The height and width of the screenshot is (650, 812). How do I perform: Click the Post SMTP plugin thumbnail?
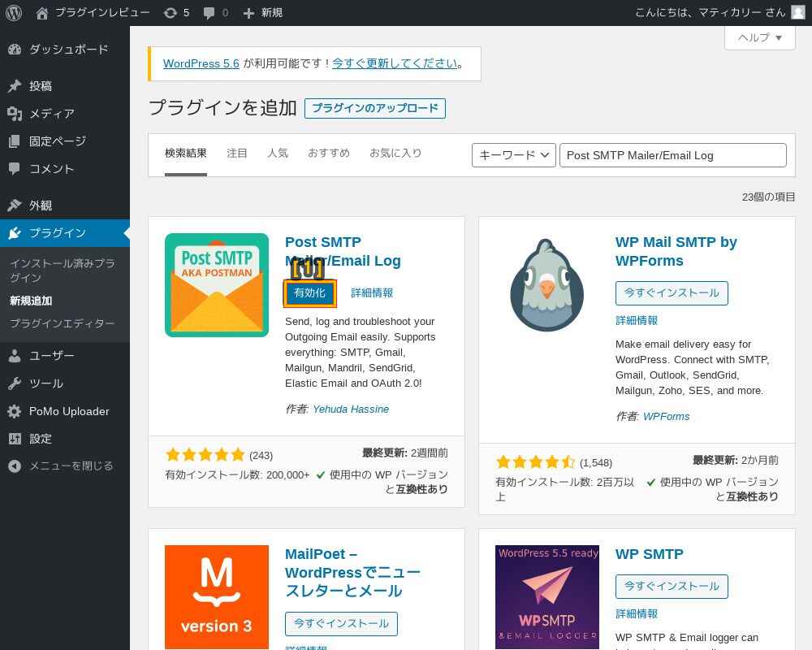coord(217,285)
